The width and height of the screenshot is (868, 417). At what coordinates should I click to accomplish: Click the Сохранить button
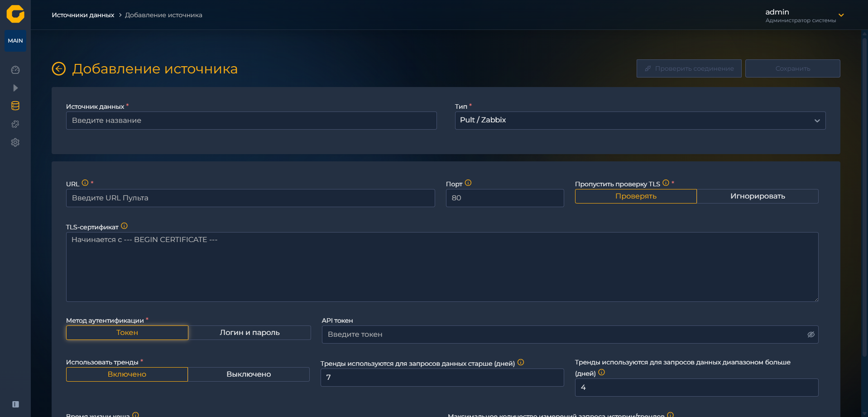click(793, 68)
